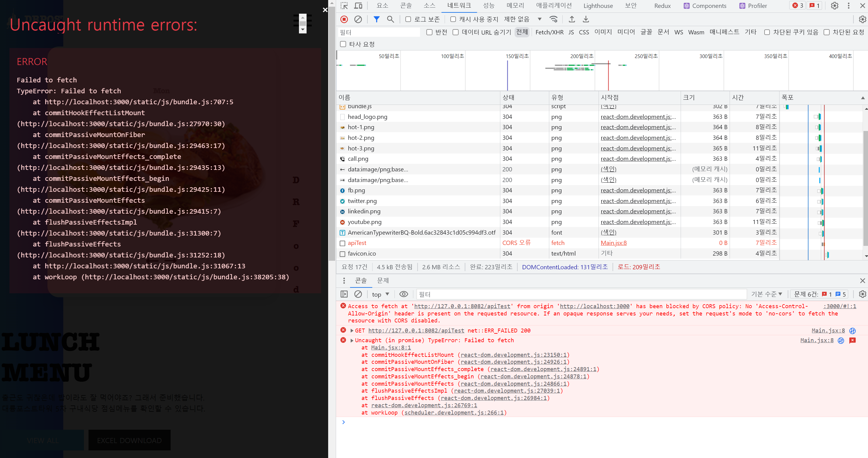
Task: Expand the GET apiTest error entry
Action: click(352, 331)
